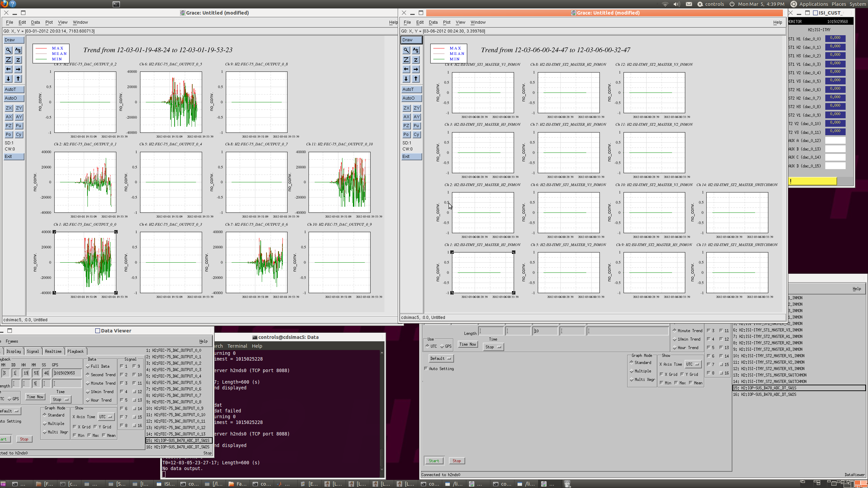Click the down arrow scroll icon in left Grace window
868x488 pixels.
(8, 79)
